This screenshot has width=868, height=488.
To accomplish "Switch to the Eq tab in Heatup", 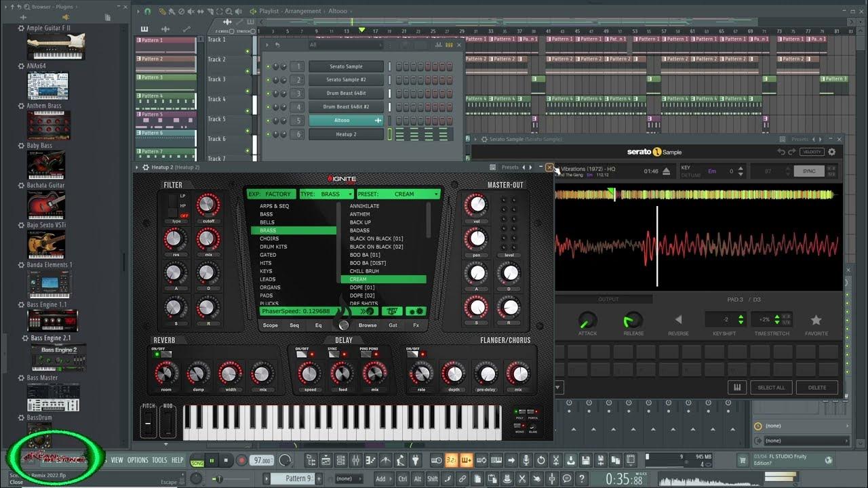I will (318, 325).
